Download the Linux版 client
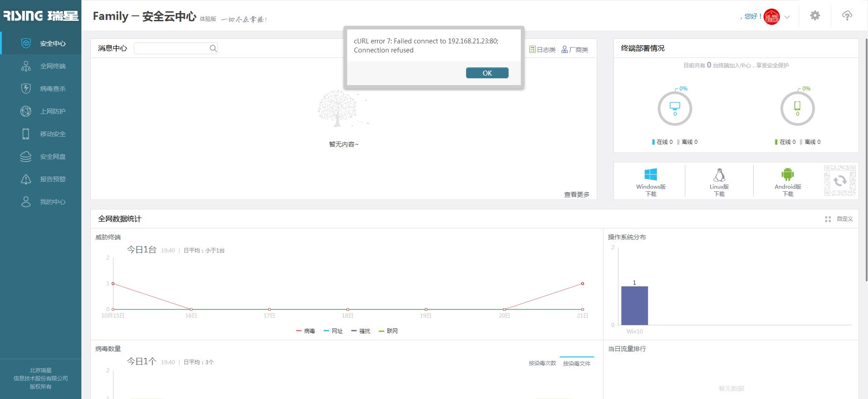This screenshot has height=399, width=868. (x=719, y=182)
